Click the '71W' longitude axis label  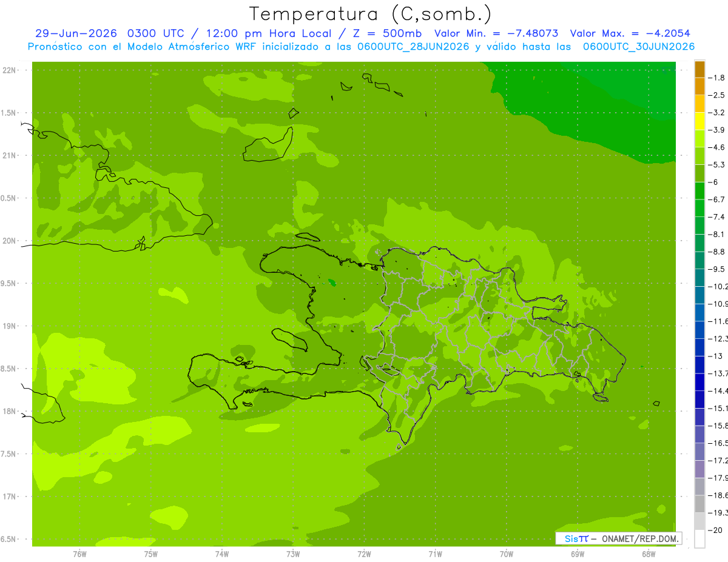pyautogui.click(x=435, y=554)
